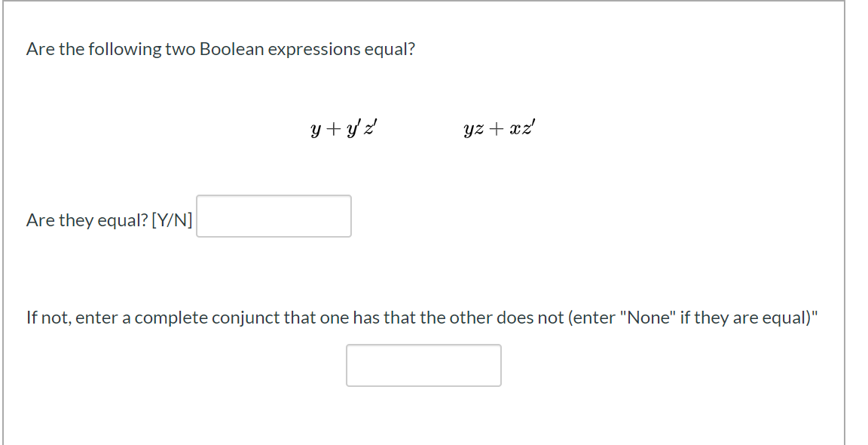Select the first expression y + y'z'
This screenshot has width=868, height=445.
pyautogui.click(x=344, y=130)
